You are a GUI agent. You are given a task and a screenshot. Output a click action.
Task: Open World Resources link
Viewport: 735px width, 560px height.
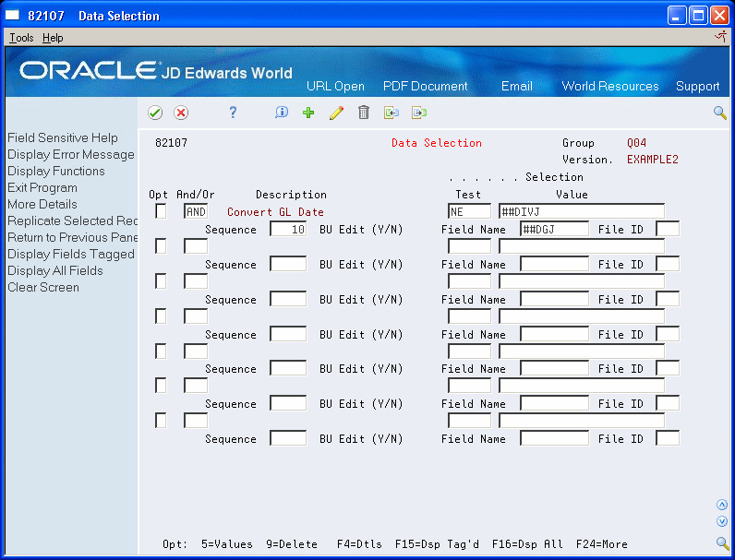609,86
